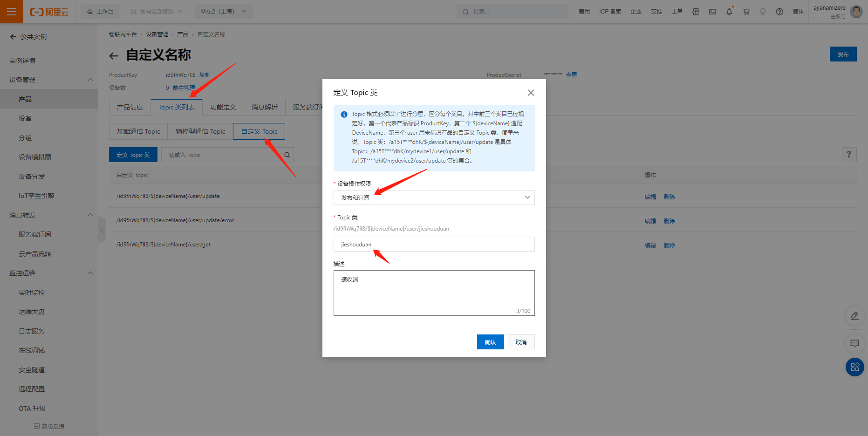Open the Cloud Shell terminal icon
The image size is (868, 436).
[712, 12]
